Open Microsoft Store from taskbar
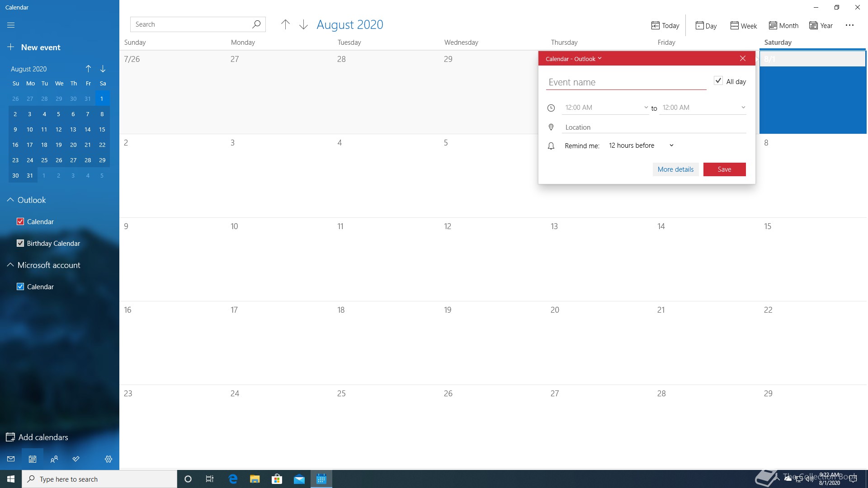Image resolution: width=868 pixels, height=488 pixels. (x=277, y=479)
